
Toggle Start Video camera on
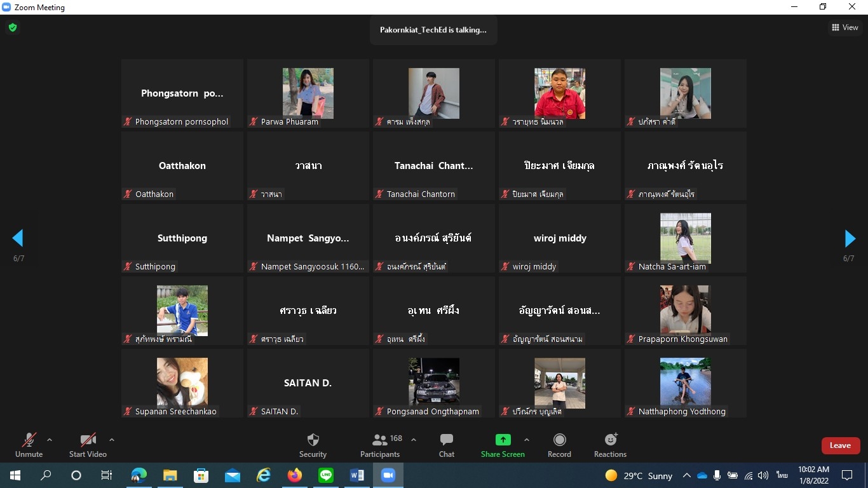88,445
